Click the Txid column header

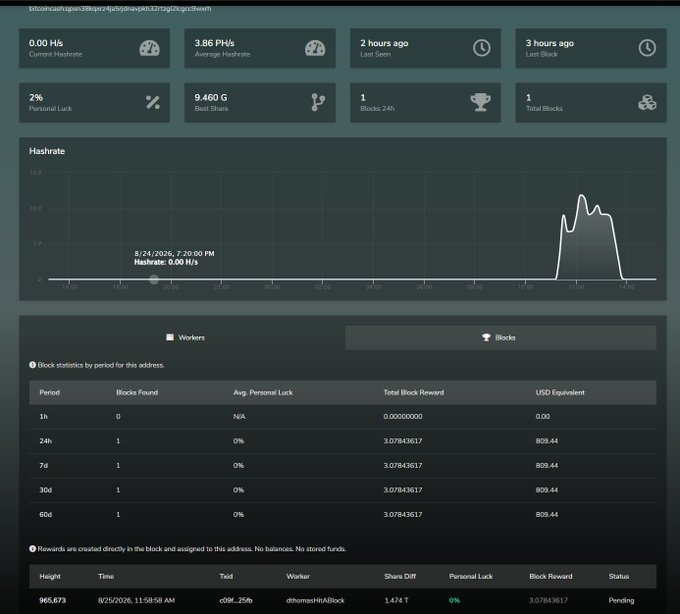tap(226, 576)
